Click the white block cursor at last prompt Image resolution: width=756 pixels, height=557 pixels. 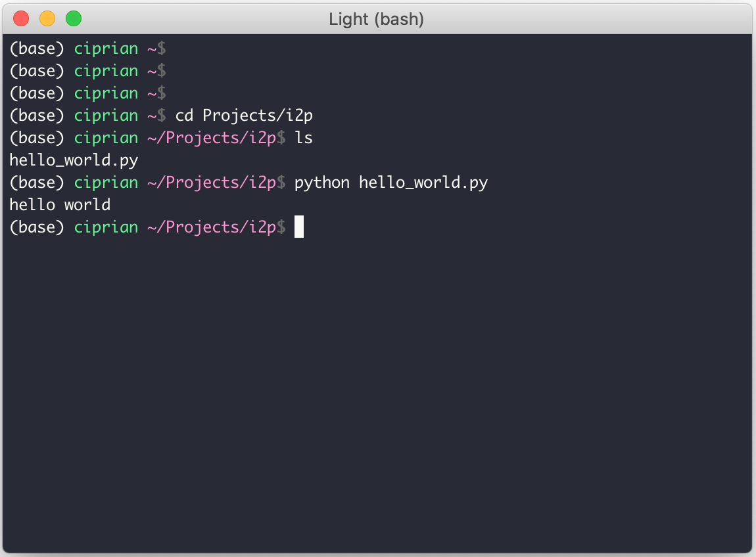(299, 227)
